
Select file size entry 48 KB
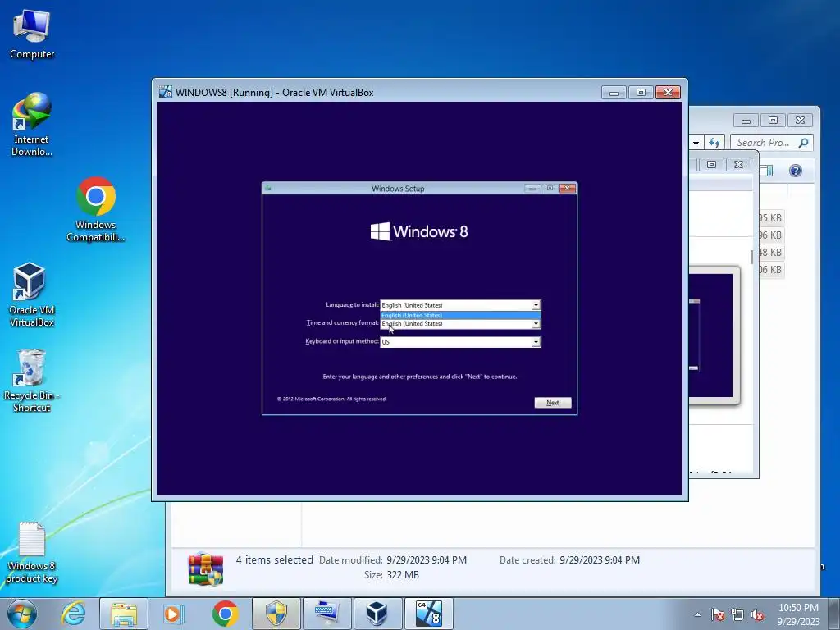tap(769, 253)
